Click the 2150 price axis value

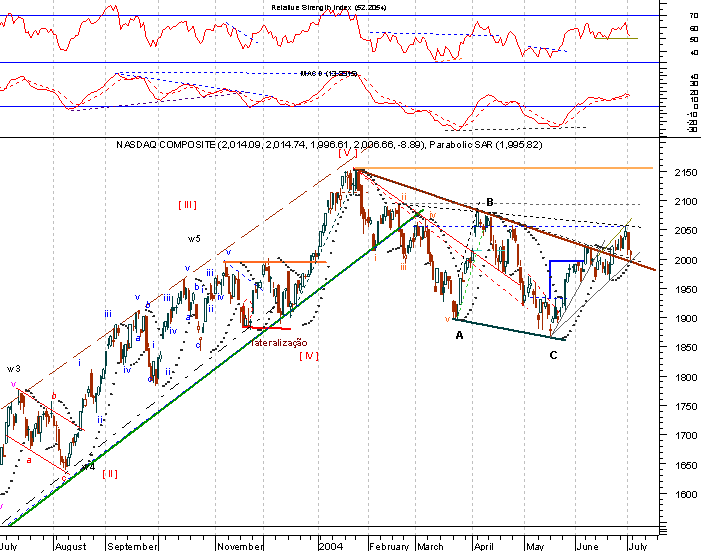[685, 173]
